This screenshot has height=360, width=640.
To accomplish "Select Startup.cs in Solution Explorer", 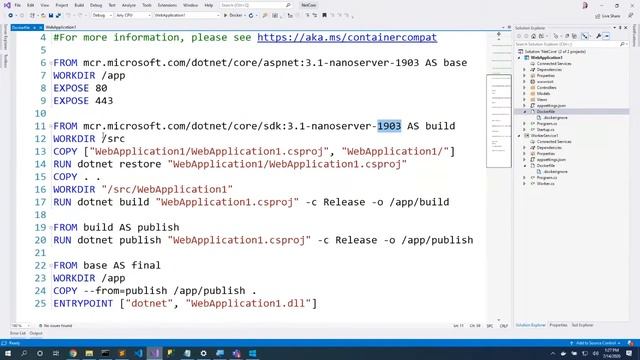I will (546, 129).
